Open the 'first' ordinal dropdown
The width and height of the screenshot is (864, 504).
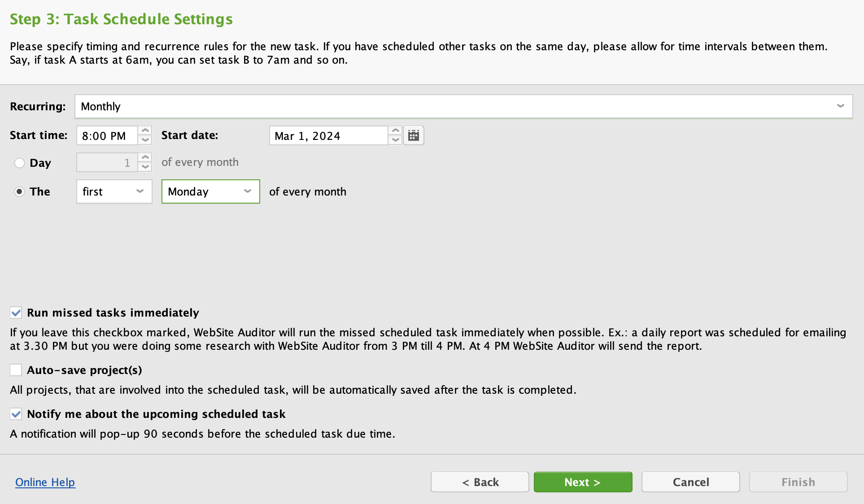[114, 191]
